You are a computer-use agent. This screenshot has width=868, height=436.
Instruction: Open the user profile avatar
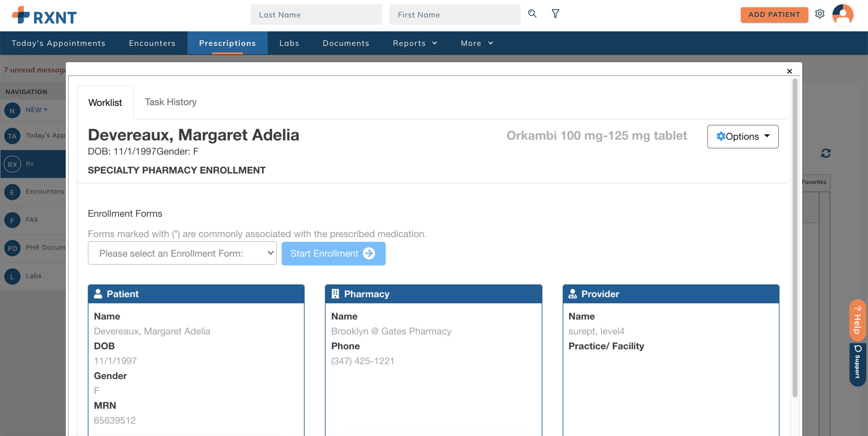tap(842, 14)
